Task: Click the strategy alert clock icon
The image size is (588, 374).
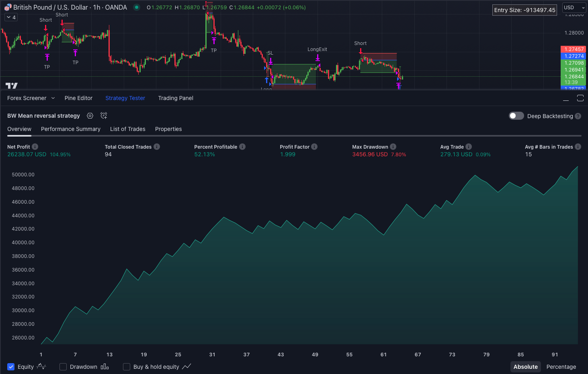Action: [104, 116]
